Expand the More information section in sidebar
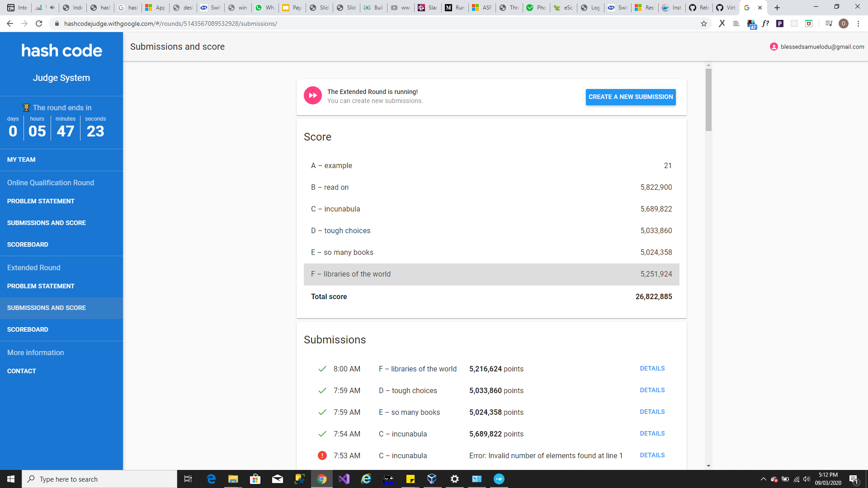The height and width of the screenshot is (488, 868). (35, 352)
